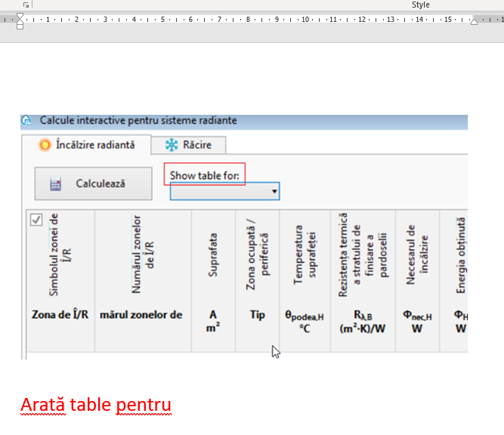The width and height of the screenshot is (504, 435).
Task: Click the Calcule interactive window title icon
Action: click(26, 120)
